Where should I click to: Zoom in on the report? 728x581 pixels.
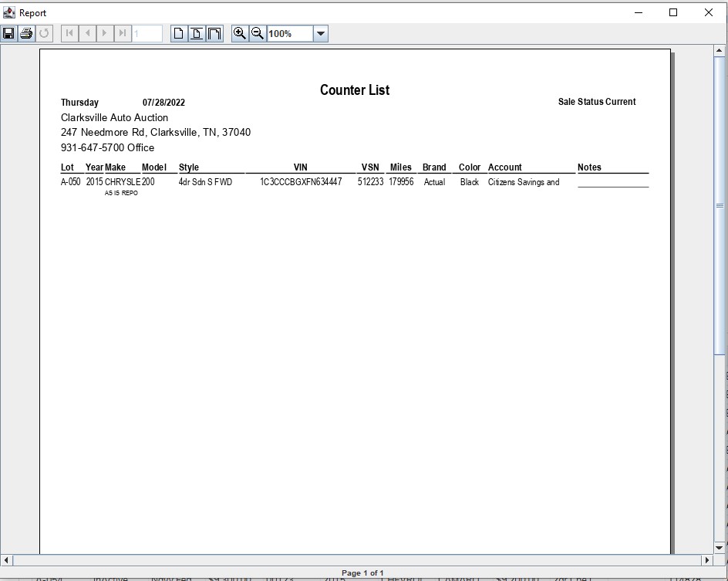(x=240, y=33)
